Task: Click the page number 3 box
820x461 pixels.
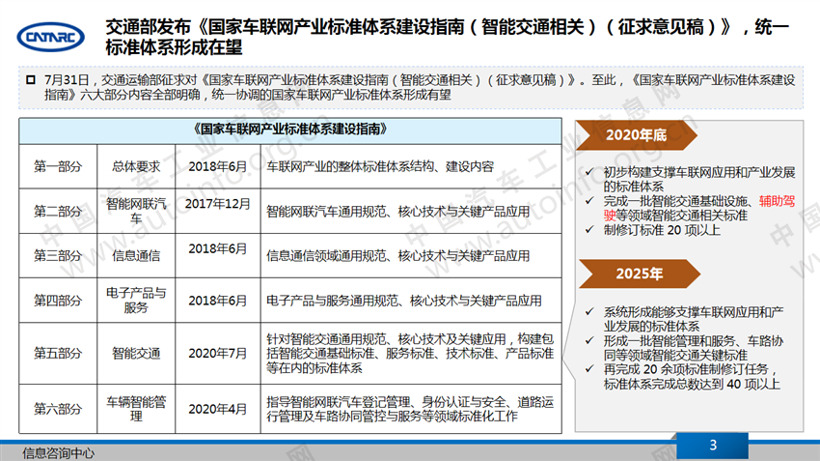Action: [712, 446]
